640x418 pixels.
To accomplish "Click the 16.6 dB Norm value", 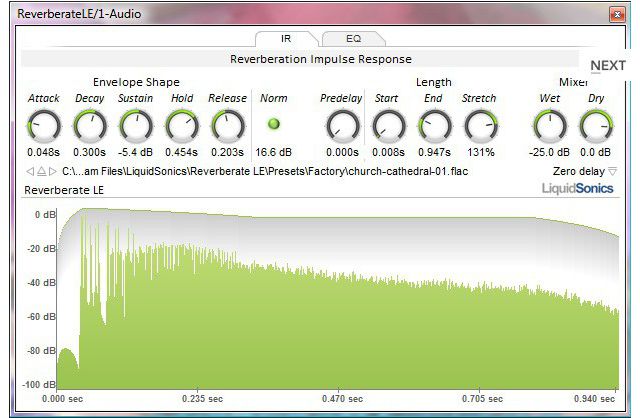I will [x=273, y=152].
